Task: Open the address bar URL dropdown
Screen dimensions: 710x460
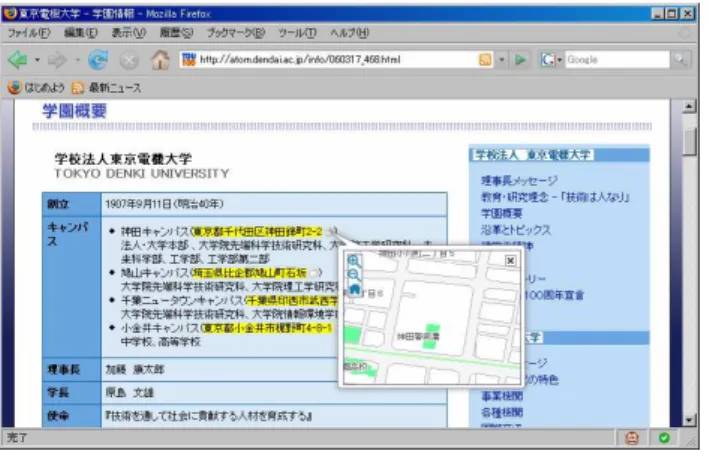Action: click(501, 60)
